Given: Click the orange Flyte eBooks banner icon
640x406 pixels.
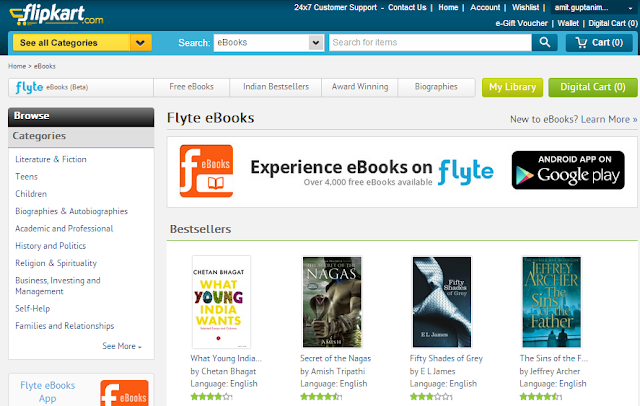Looking at the screenshot, I should pos(207,171).
